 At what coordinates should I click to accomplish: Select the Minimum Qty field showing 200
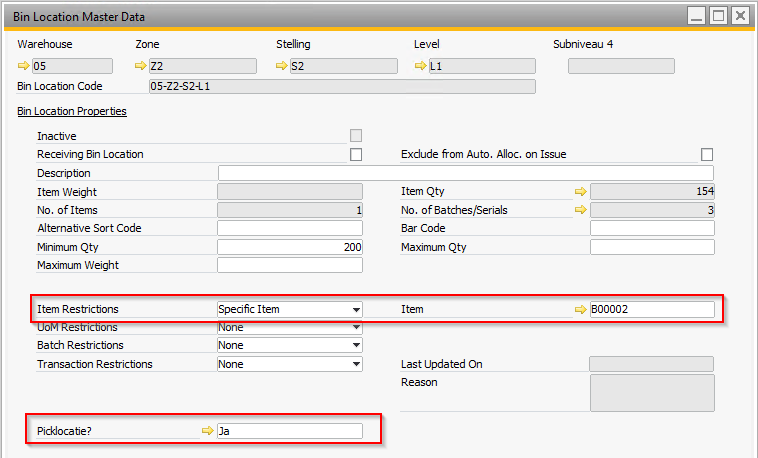coord(290,247)
